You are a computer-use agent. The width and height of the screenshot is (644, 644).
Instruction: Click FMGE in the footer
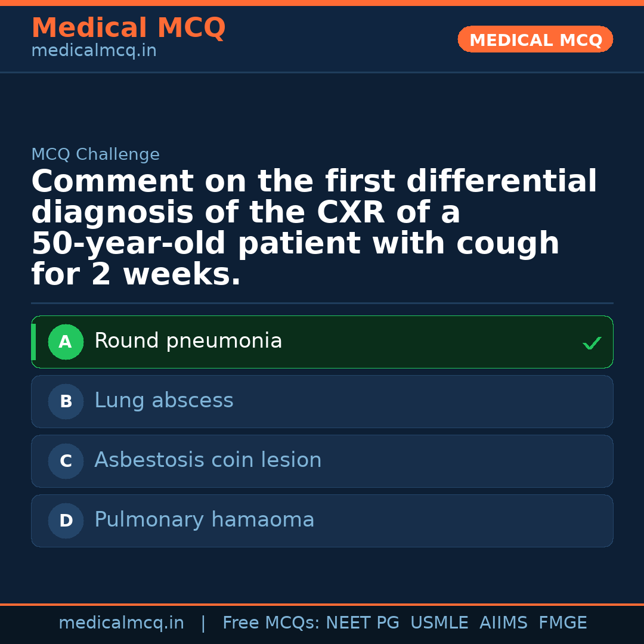tap(563, 623)
